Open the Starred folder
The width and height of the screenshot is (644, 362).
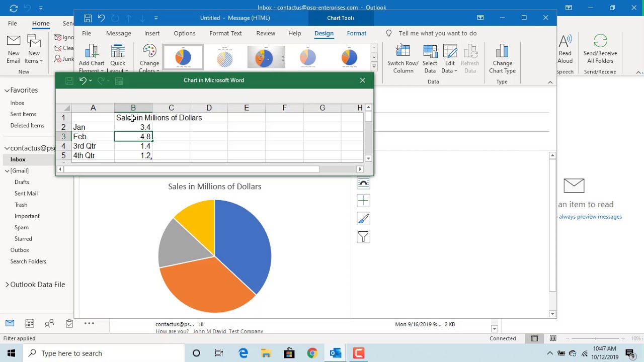[x=23, y=239]
